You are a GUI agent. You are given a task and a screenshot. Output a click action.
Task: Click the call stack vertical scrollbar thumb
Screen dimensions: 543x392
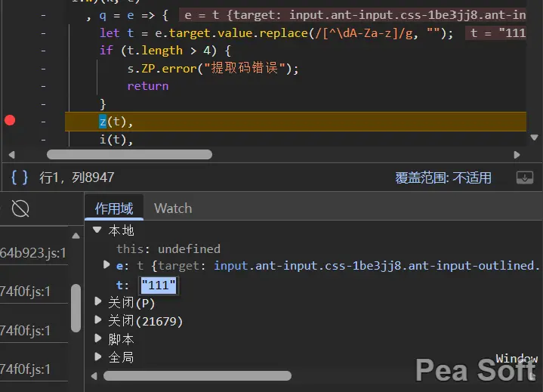(x=76, y=308)
